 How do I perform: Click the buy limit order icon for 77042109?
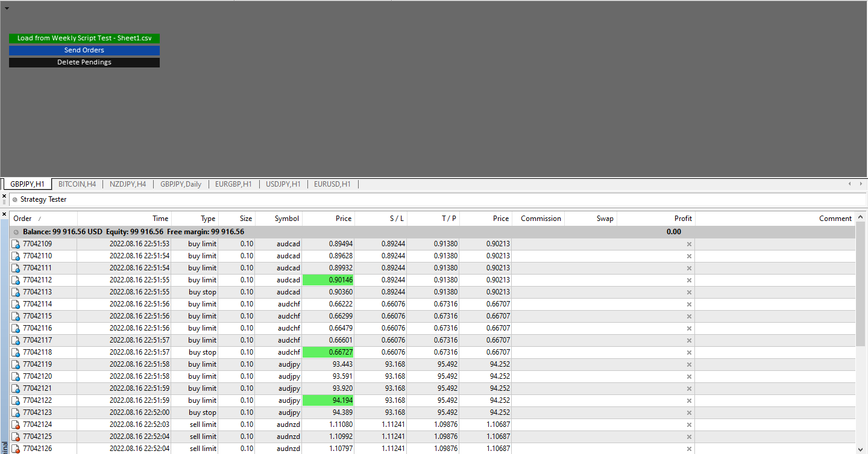point(16,244)
